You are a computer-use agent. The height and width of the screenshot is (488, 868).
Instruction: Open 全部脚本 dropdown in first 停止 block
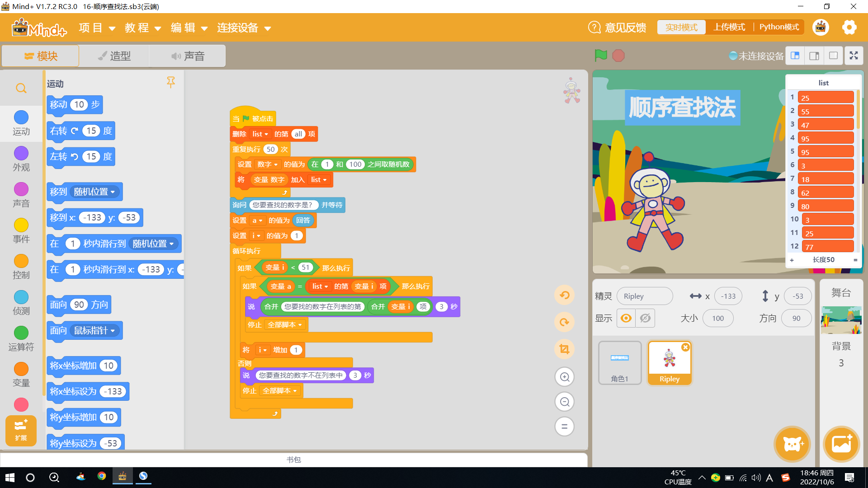[284, 325]
